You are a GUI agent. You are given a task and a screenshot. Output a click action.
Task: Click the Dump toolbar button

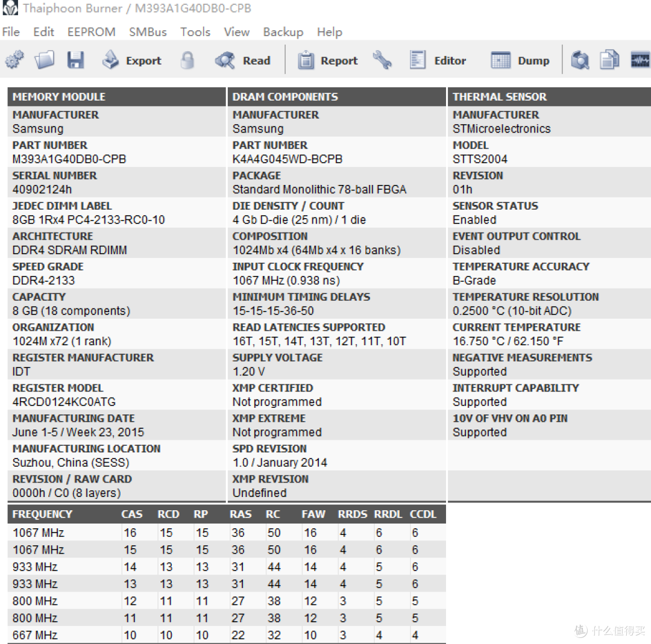pos(520,60)
